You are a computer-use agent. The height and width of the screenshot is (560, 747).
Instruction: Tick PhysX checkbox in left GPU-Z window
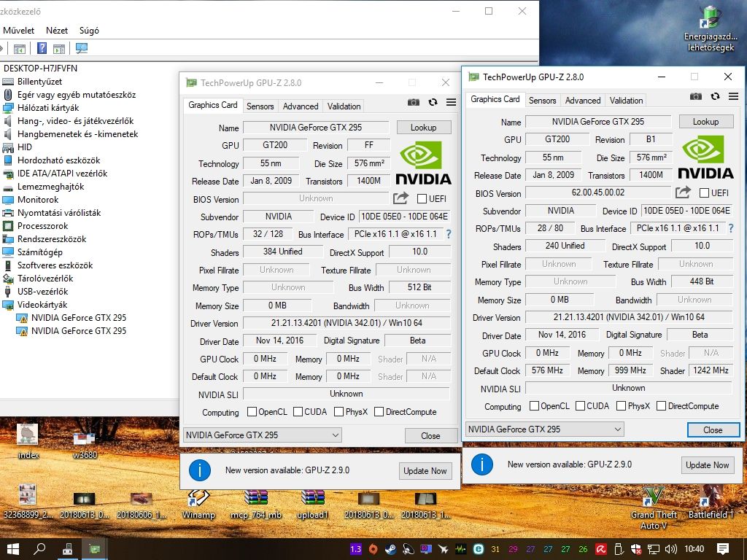(338, 412)
